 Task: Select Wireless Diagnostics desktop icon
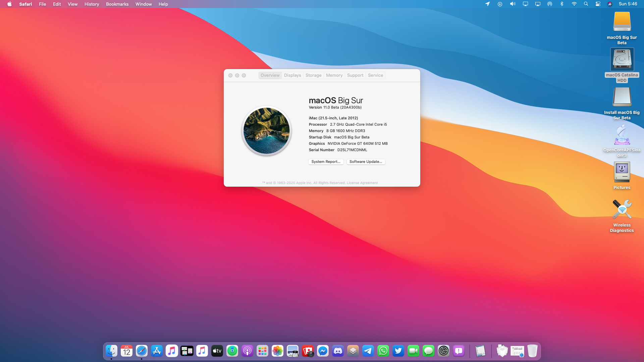tap(622, 210)
